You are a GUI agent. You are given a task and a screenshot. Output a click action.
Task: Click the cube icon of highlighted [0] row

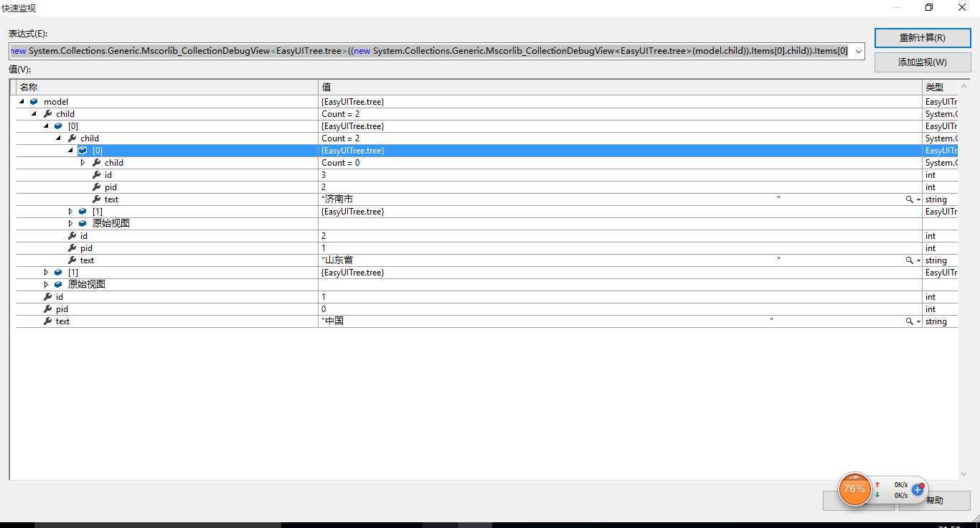[x=83, y=151]
